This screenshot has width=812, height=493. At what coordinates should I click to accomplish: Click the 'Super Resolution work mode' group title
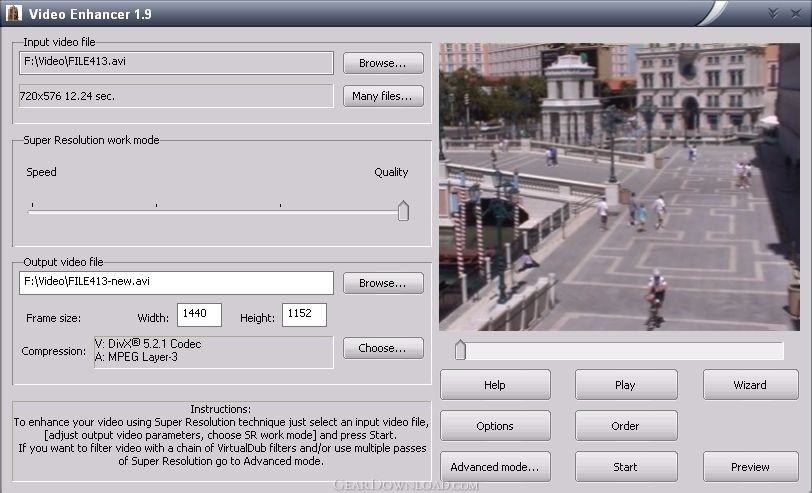click(91, 140)
